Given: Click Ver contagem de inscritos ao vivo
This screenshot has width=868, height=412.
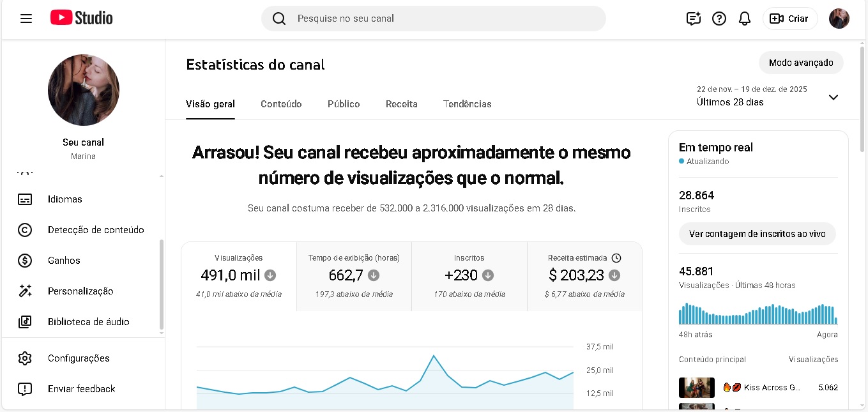Looking at the screenshot, I should pyautogui.click(x=757, y=234).
